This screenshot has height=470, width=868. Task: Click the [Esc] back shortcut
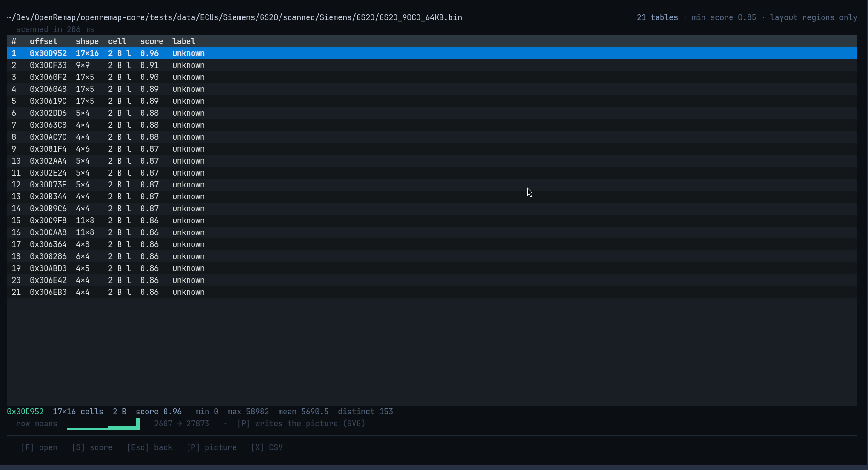149,447
